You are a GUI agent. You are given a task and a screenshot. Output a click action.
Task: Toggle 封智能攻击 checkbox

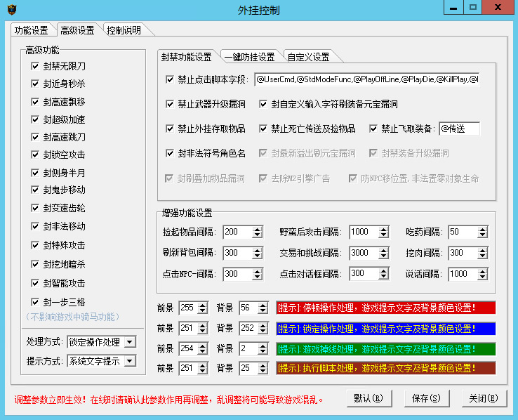pos(34,283)
